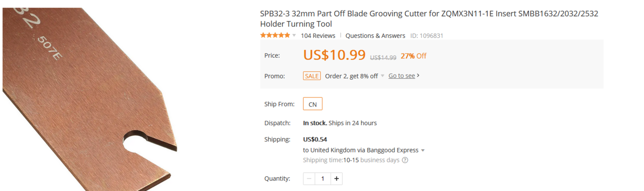This screenshot has width=644, height=191.
Task: Expand the promo details dropdown arrow
Action: click(382, 76)
